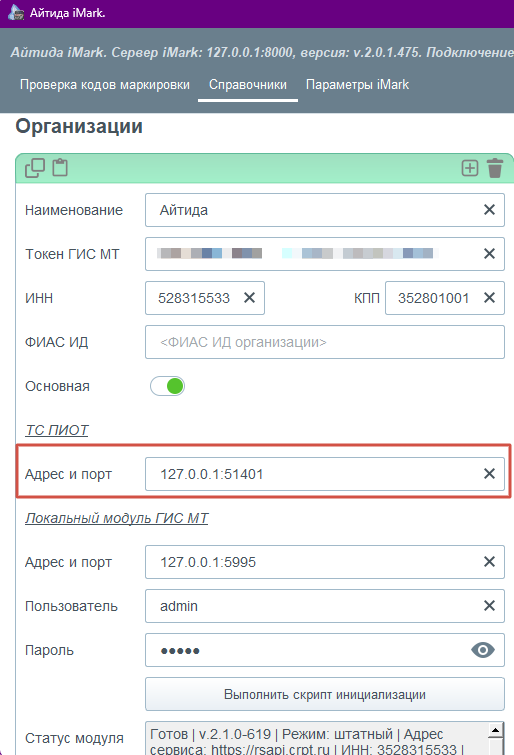Click the local module address field 127.0.0.1:5995
The image size is (514, 755).
click(x=325, y=562)
